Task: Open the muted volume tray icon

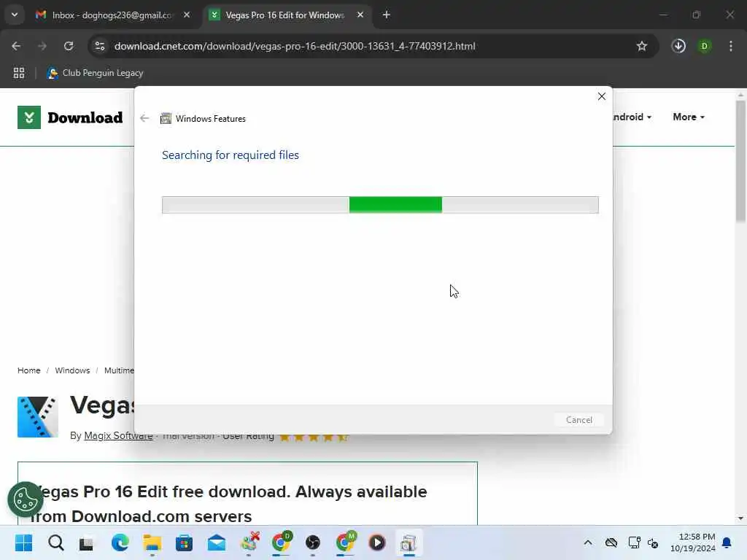Action: tap(653, 543)
